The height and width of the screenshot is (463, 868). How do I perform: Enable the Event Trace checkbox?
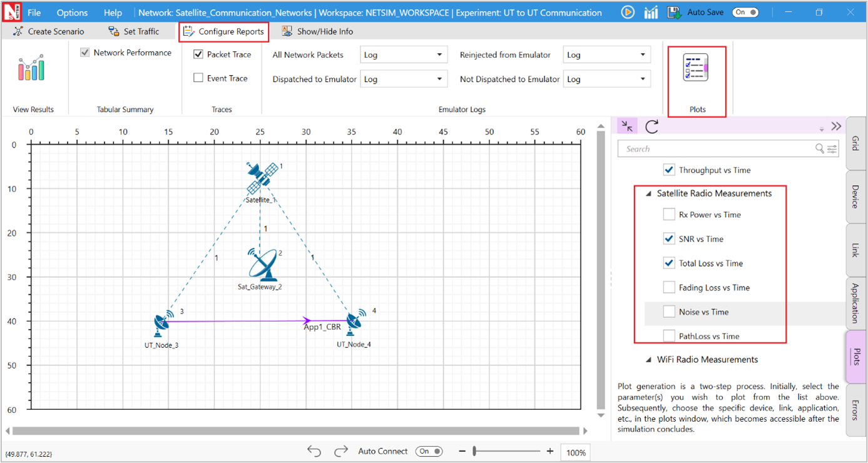tap(198, 78)
